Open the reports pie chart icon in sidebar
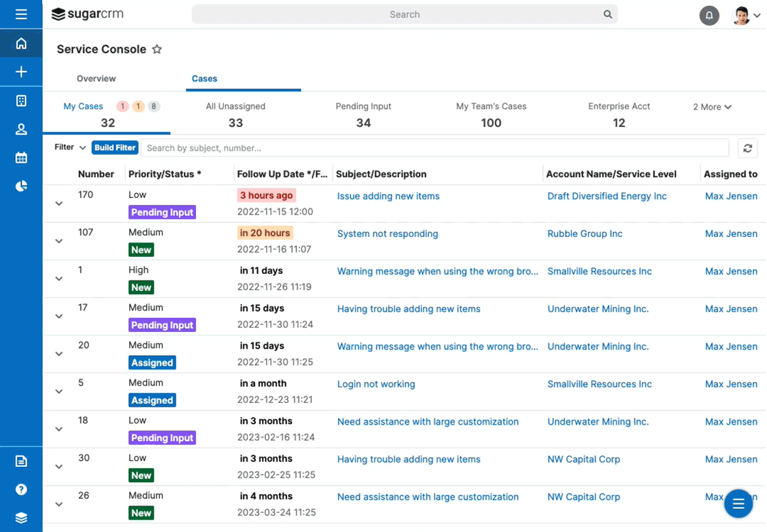 click(x=21, y=185)
